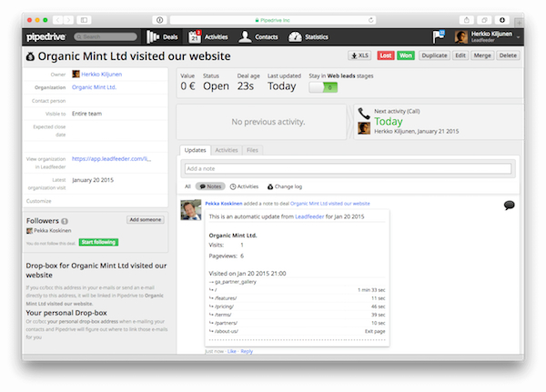Image resolution: width=546 pixels, height=392 pixels.
Task: Click the browser show tabs icon
Action: [x=484, y=20]
